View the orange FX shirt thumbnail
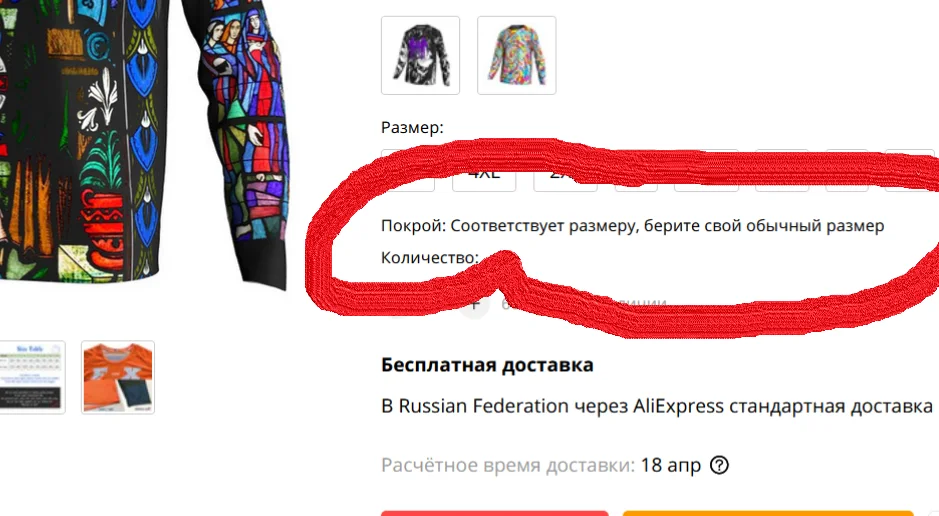Image resolution: width=939 pixels, height=516 pixels. point(118,377)
